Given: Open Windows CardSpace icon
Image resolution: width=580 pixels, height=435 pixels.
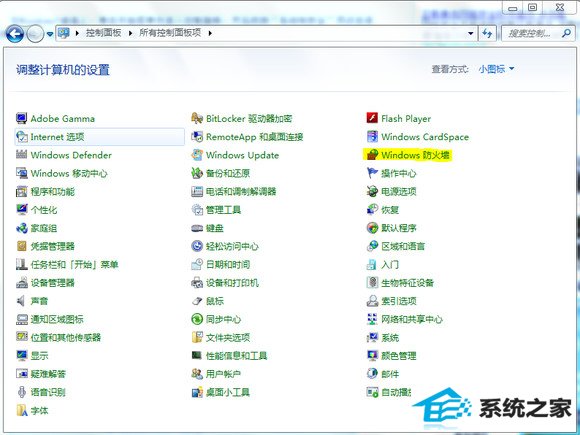Looking at the screenshot, I should (x=372, y=137).
